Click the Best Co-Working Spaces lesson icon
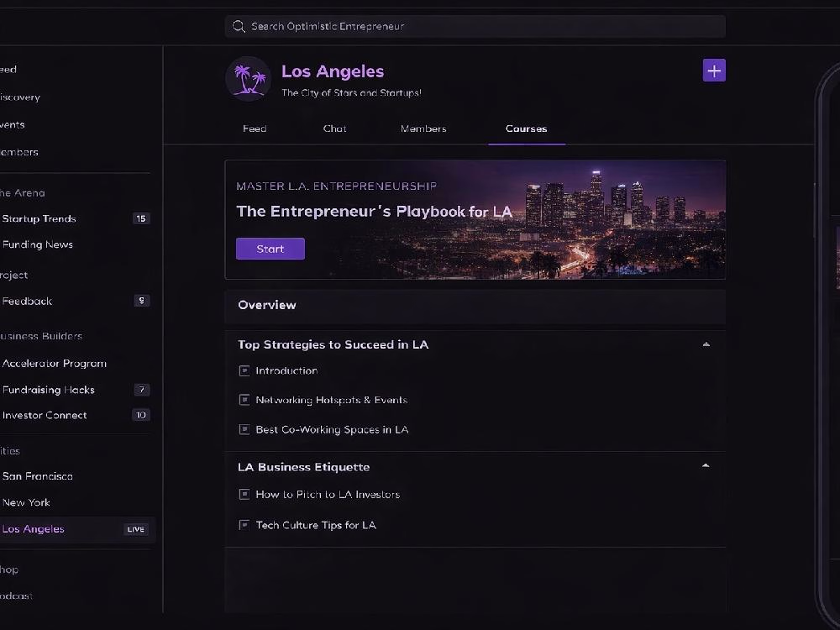 [244, 429]
